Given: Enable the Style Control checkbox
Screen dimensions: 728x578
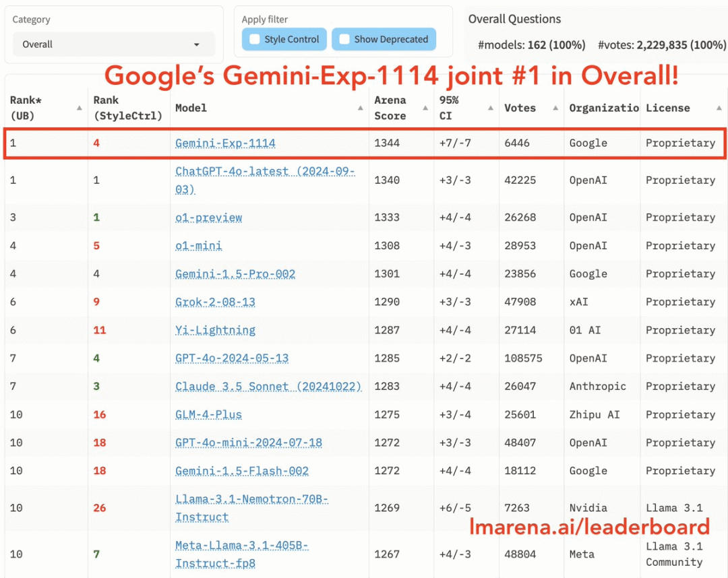Looking at the screenshot, I should tap(255, 39).
